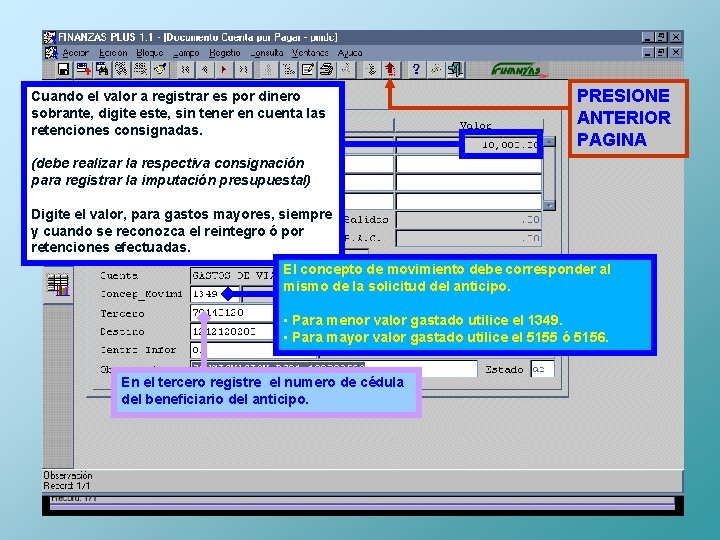The image size is (720, 540).
Task: Click the broom clear icon in toolbar
Action: tap(160, 69)
